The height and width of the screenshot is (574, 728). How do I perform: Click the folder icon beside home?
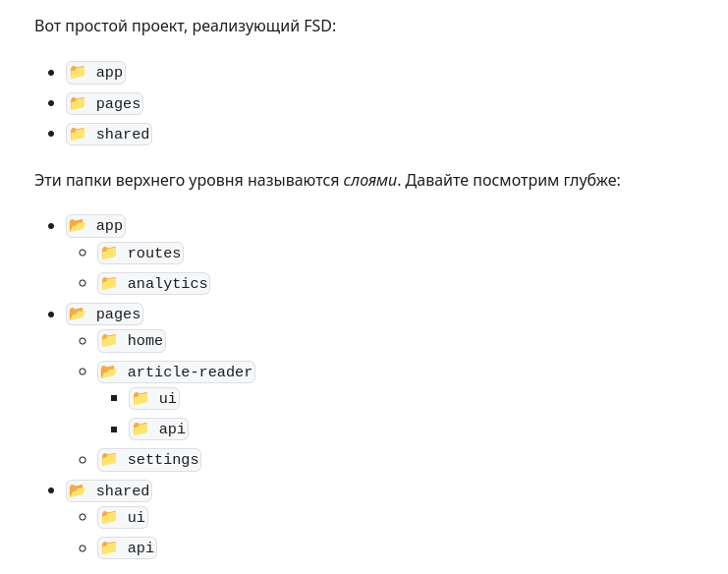[x=109, y=340]
